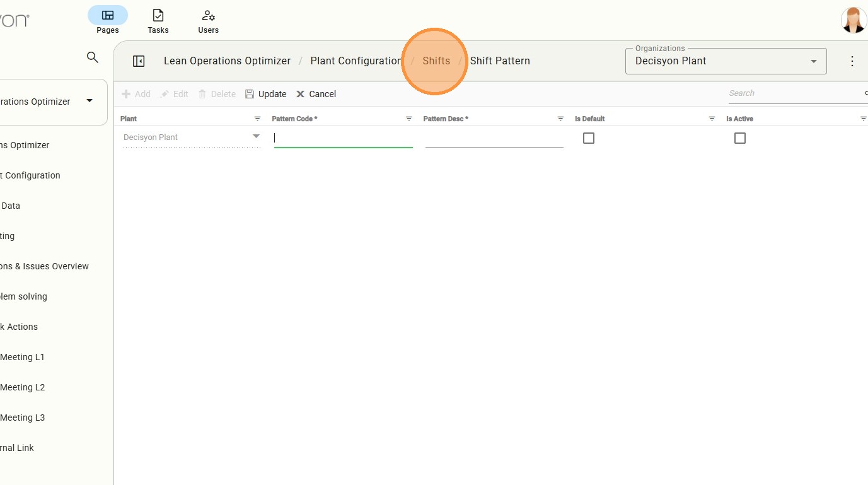868x485 pixels.
Task: Open the Plant dropdown in the row
Action: 256,137
